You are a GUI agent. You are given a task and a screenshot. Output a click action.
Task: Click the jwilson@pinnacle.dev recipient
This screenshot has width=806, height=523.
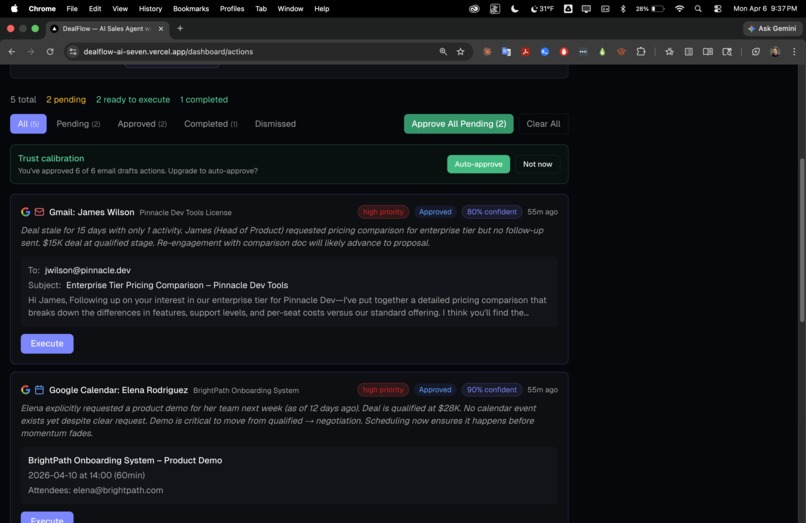[87, 270]
